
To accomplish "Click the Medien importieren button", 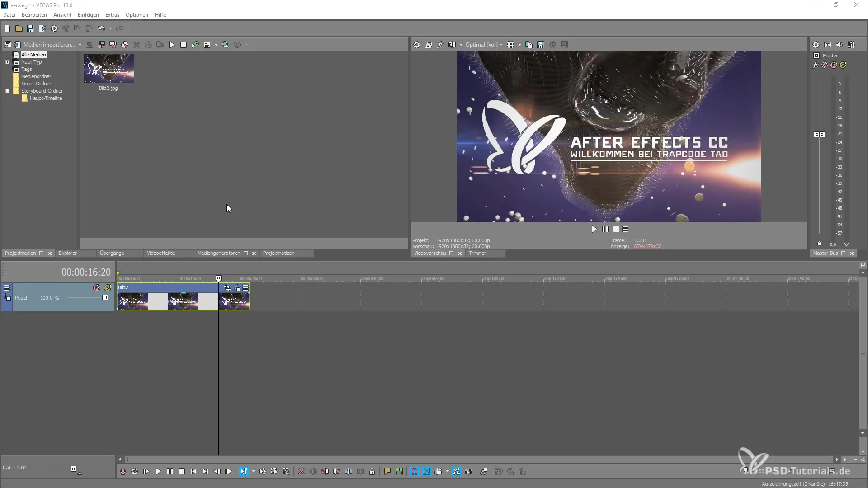I will pos(44,45).
